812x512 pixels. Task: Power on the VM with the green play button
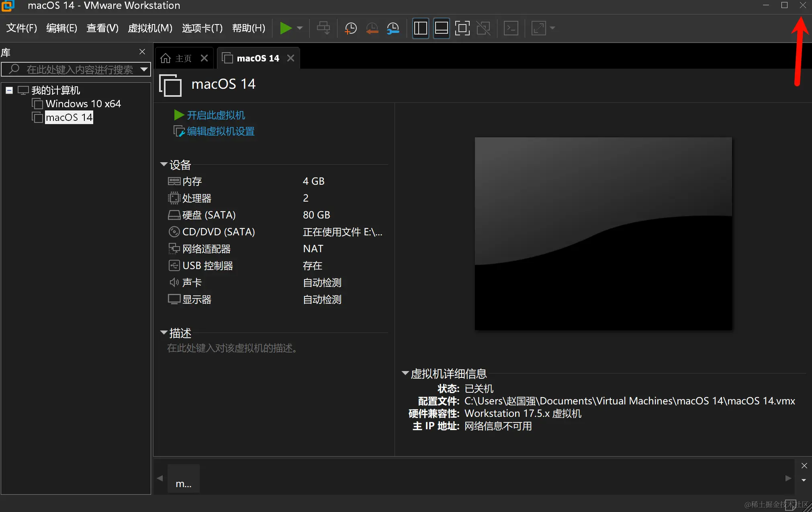(286, 28)
